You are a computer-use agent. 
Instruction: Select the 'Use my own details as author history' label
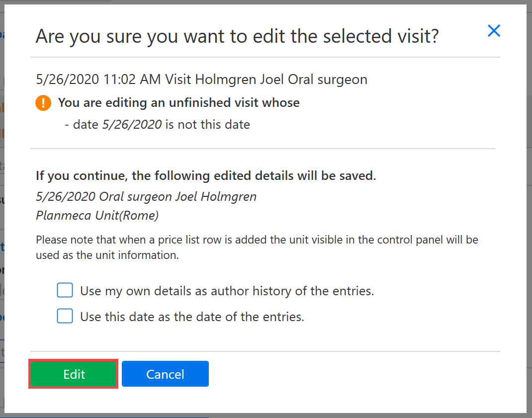(227, 291)
